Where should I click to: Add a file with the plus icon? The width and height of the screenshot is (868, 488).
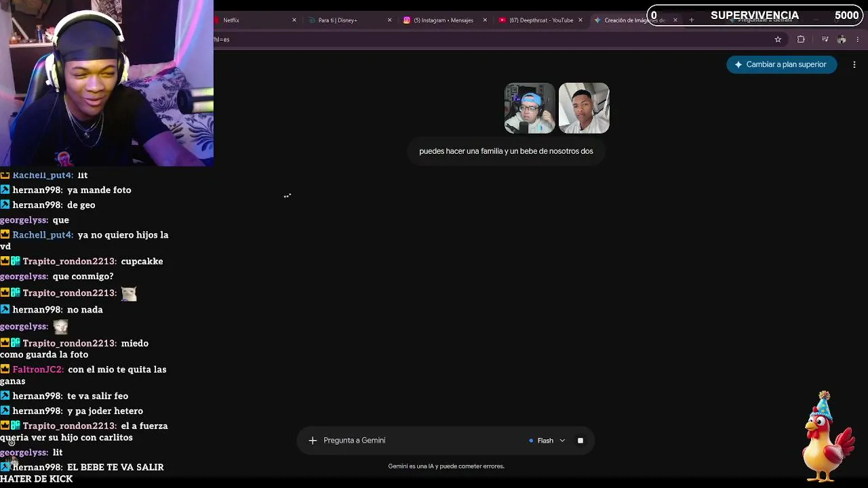(313, 441)
